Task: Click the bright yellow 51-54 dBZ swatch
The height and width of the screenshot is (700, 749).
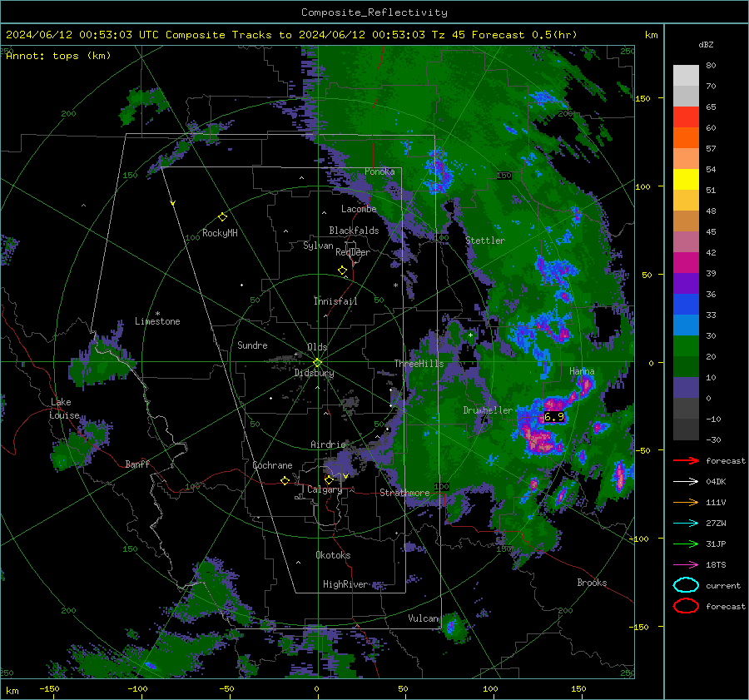Action: click(x=686, y=179)
